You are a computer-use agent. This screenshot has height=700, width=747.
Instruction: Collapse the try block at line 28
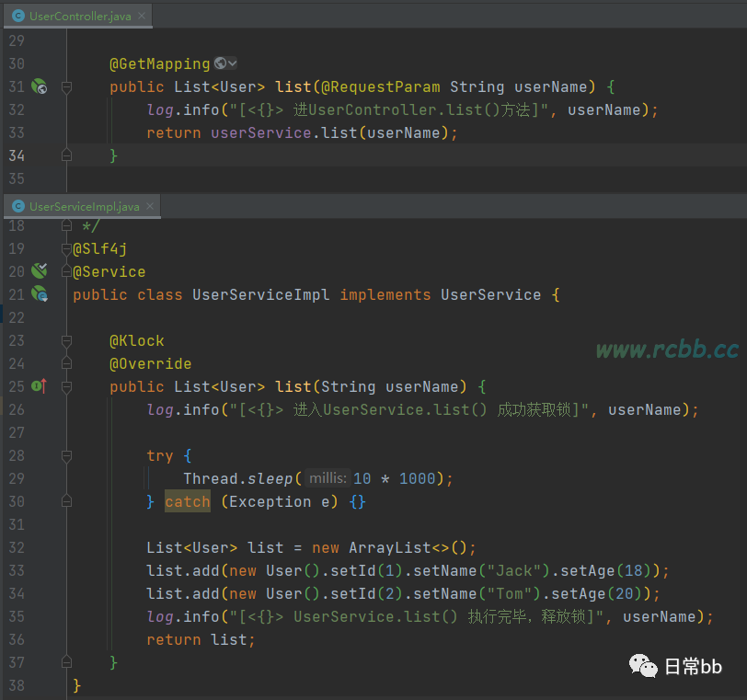point(66,456)
